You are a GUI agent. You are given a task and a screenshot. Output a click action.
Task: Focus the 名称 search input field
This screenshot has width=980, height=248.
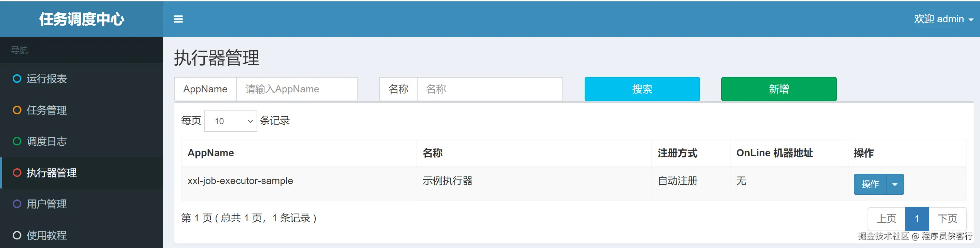pyautogui.click(x=490, y=89)
